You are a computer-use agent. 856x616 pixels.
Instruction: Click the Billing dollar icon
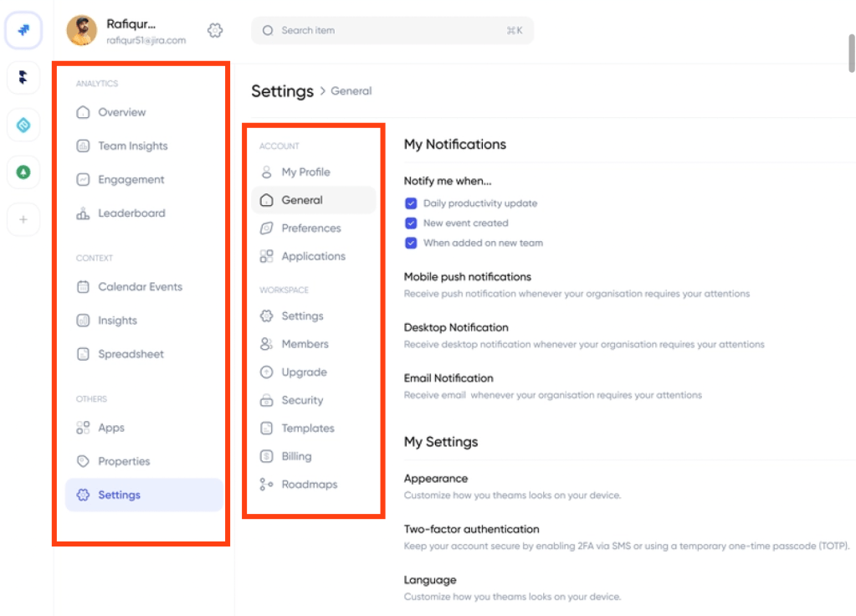266,456
